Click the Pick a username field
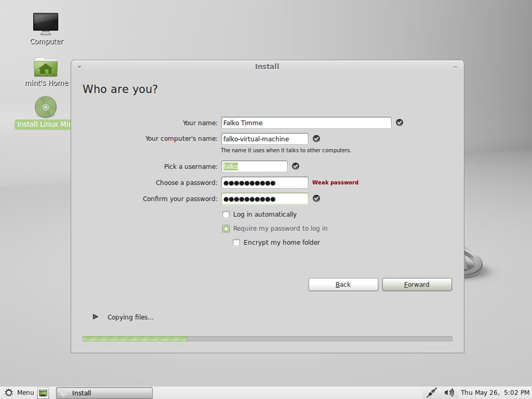Viewport: 532px width, 399px height. pos(255,166)
